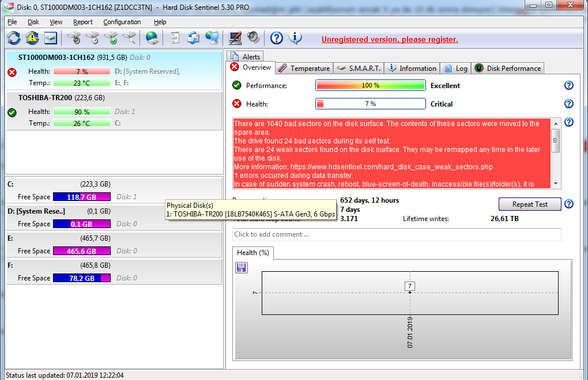Click the comment input field

(397, 234)
